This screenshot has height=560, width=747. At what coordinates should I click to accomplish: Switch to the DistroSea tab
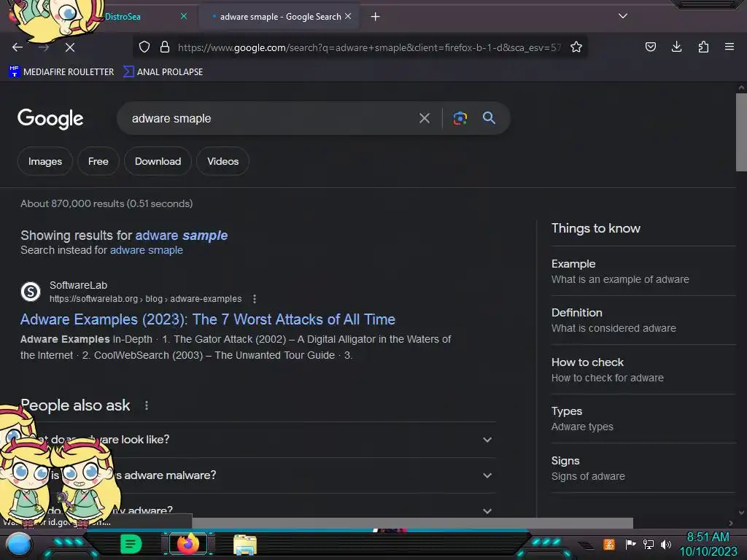[x=123, y=17]
